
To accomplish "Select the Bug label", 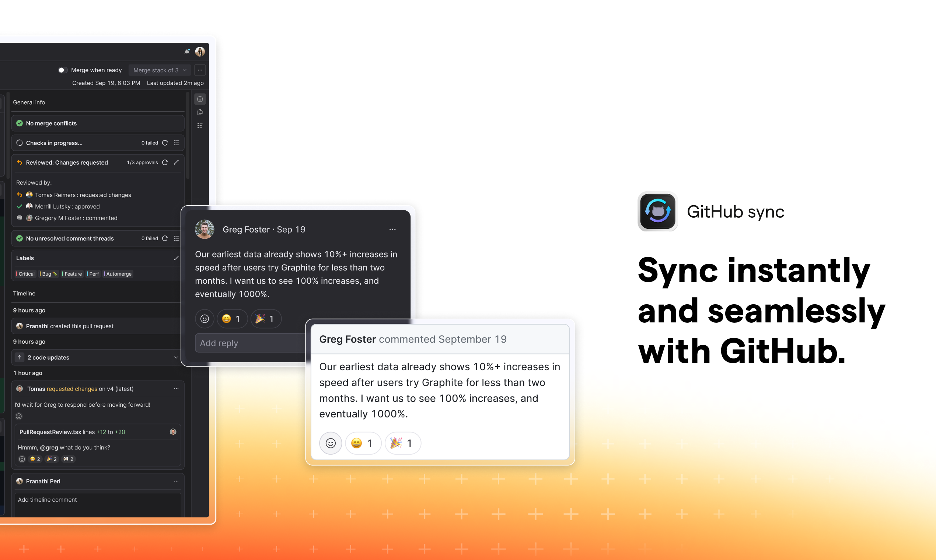I will (x=49, y=274).
